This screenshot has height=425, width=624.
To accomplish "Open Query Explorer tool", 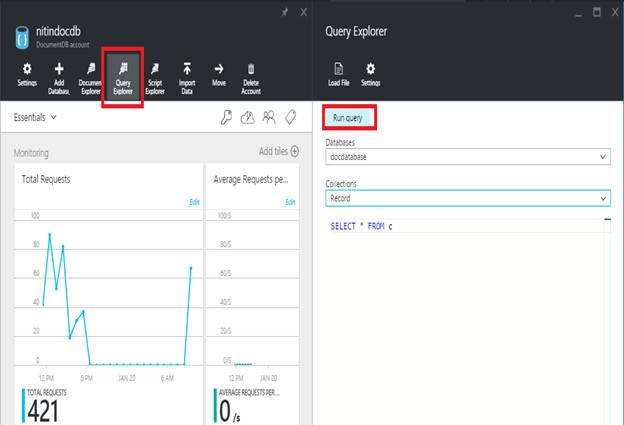I will click(123, 78).
